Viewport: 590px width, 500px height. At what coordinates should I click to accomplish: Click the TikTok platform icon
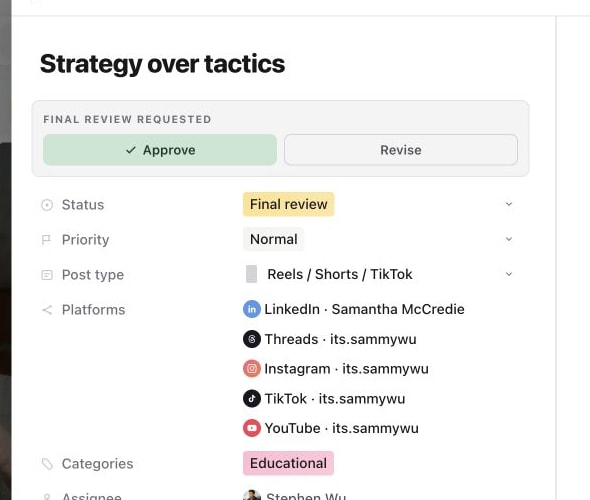point(252,398)
